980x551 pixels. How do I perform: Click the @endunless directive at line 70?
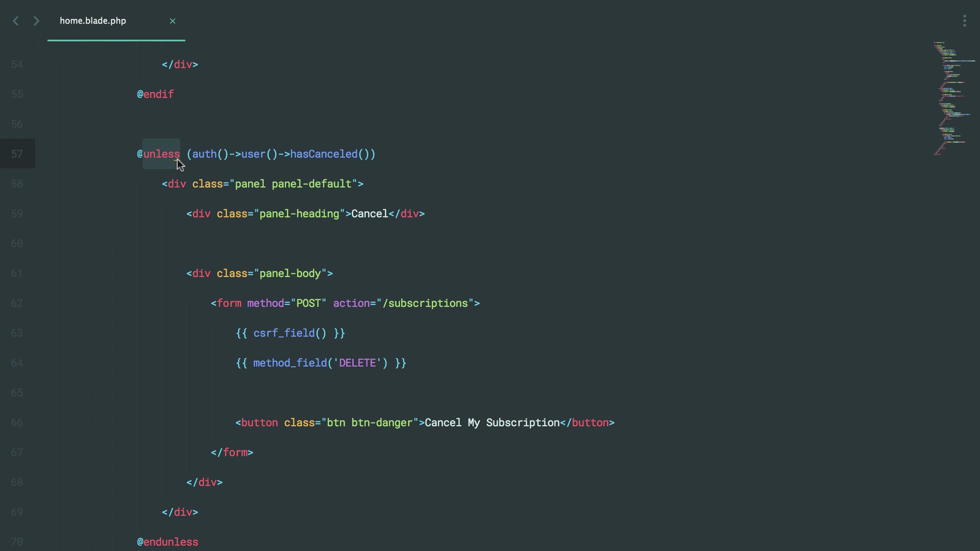click(x=167, y=542)
